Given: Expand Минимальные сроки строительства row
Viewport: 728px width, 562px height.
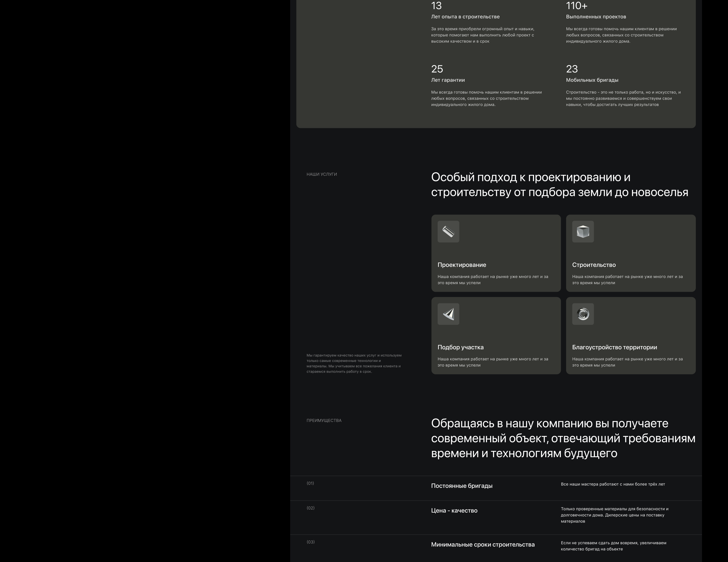Looking at the screenshot, I should click(483, 544).
